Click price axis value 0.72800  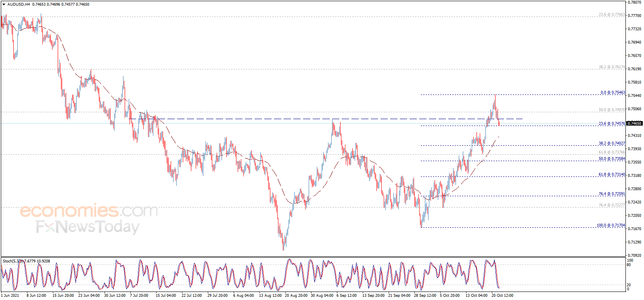(x=635, y=189)
